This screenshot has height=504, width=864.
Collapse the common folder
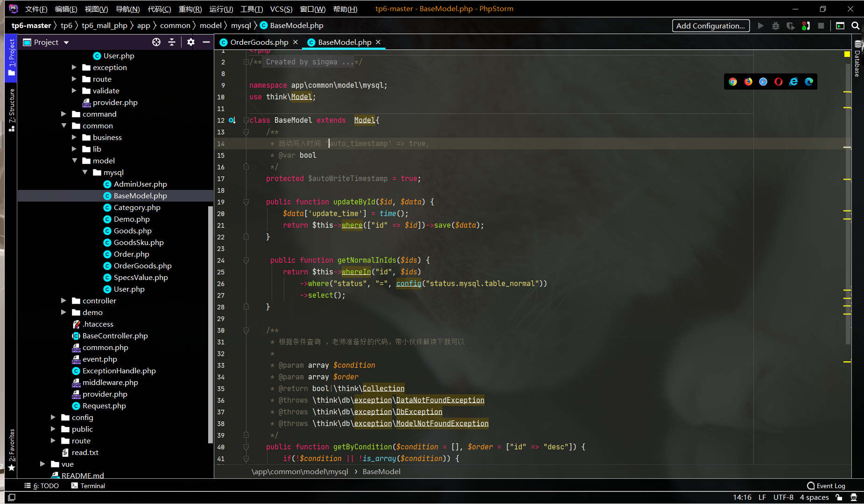click(x=63, y=126)
